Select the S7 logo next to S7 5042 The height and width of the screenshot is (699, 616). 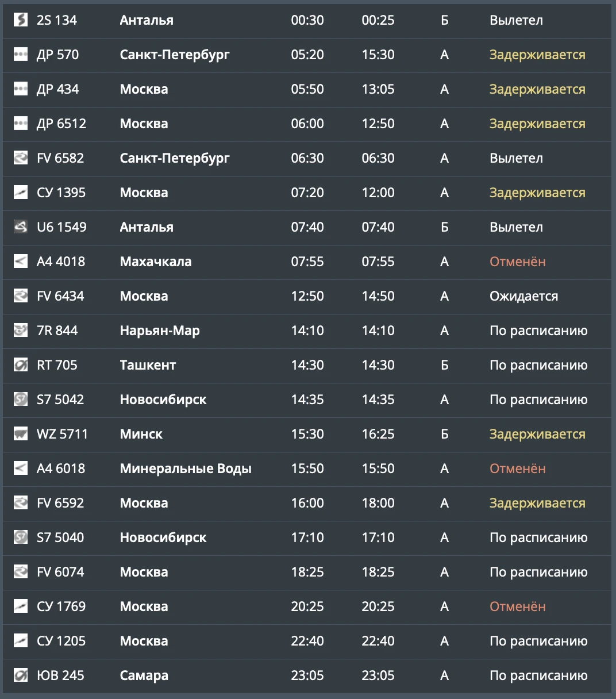(21, 400)
